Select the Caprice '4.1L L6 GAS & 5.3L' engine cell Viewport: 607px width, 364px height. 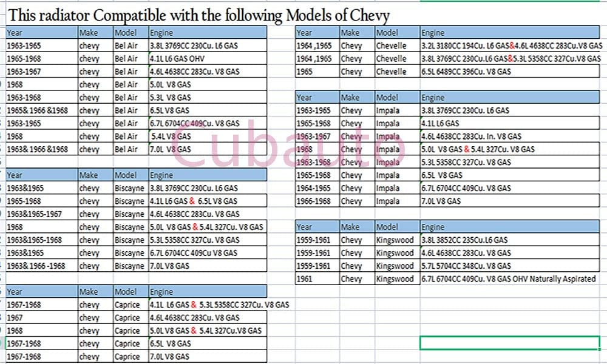pos(219,305)
